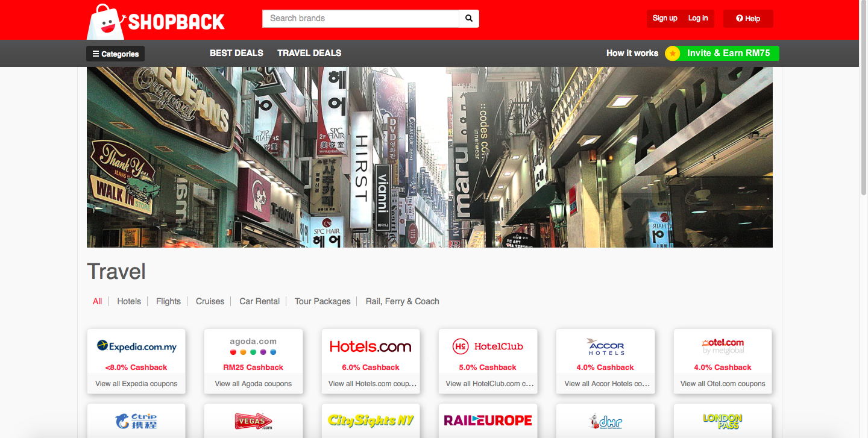Open the Help button
Screen dimensions: 868x438
(748, 19)
